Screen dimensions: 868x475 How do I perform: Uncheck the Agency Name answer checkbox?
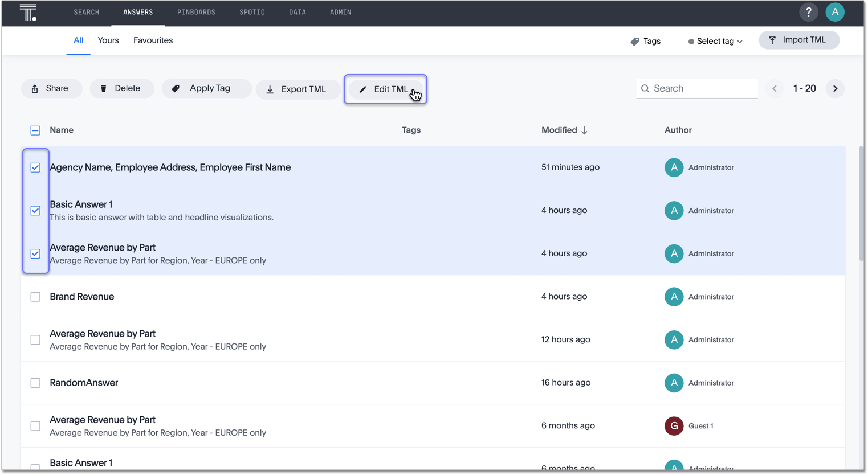[35, 167]
